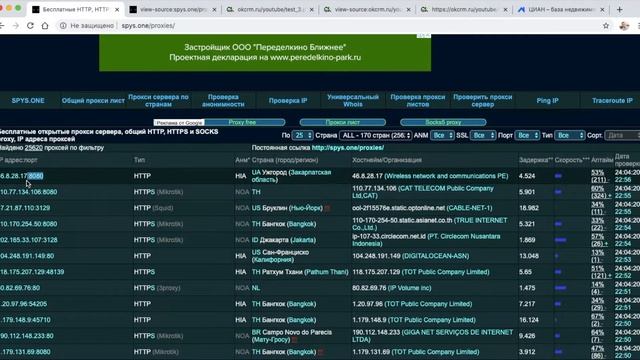Open a new browser tab
640x360 pixels.
coord(620,9)
